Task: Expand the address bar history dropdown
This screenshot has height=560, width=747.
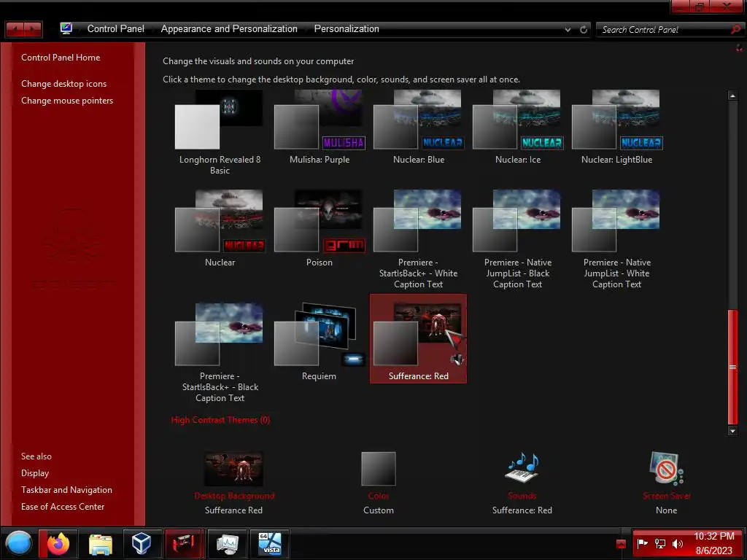Action: 568,29
